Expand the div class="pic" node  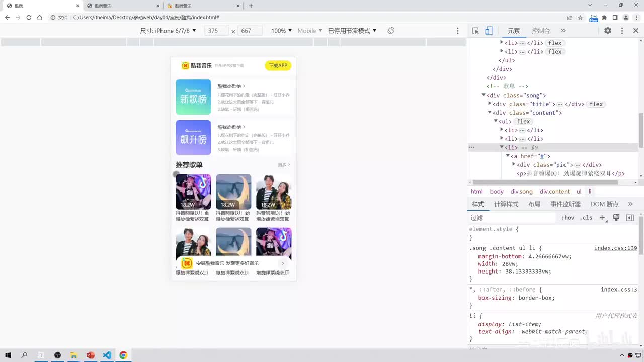coord(514,165)
